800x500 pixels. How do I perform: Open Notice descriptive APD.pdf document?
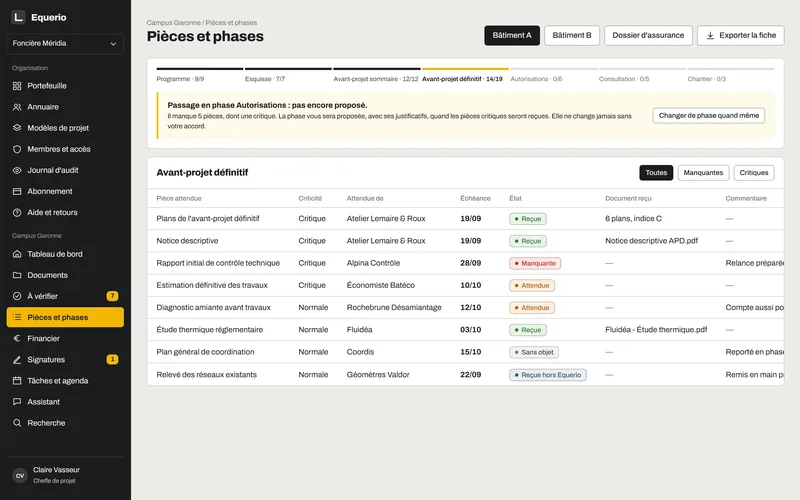[x=651, y=241]
